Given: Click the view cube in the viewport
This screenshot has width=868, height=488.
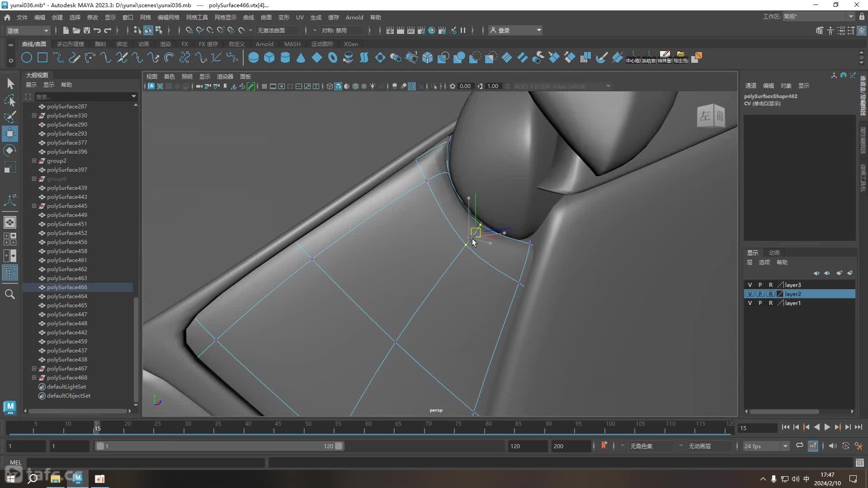Looking at the screenshot, I should [711, 116].
